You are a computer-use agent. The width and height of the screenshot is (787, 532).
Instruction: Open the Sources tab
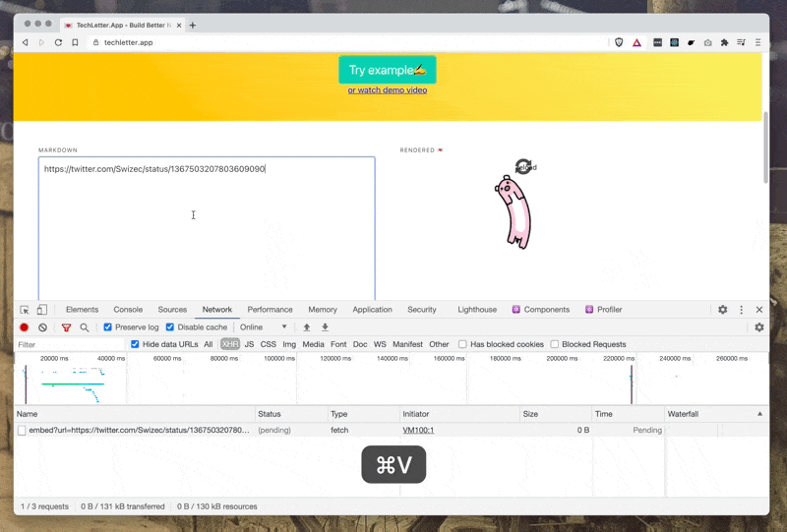point(172,310)
